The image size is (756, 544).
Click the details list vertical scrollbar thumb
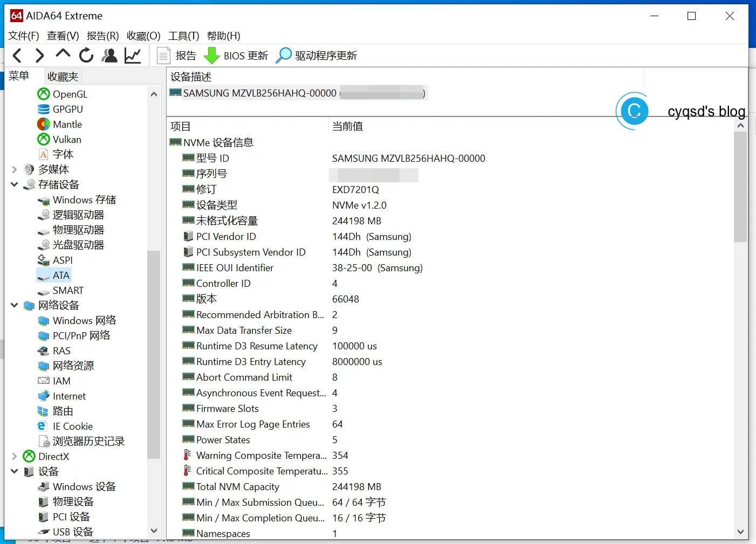pyautogui.click(x=740, y=187)
